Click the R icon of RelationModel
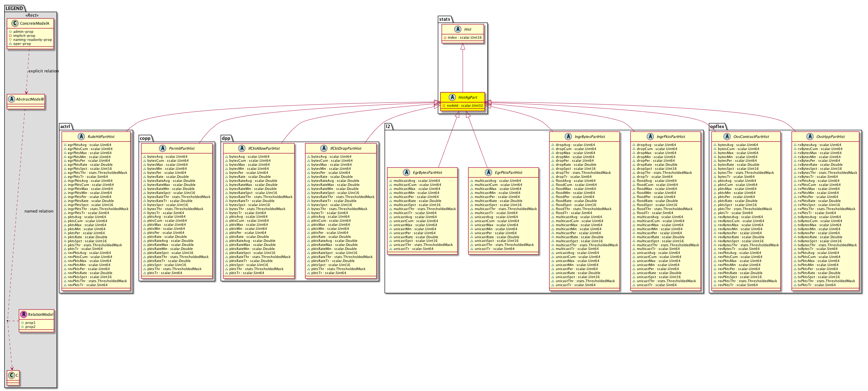 coord(23,314)
